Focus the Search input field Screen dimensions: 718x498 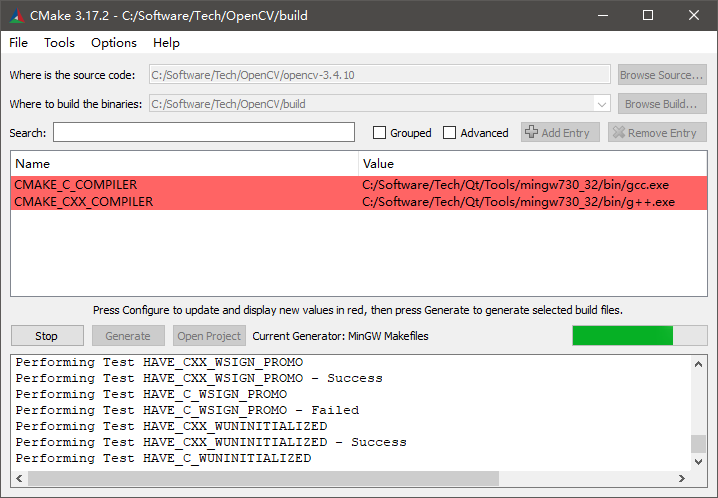204,132
